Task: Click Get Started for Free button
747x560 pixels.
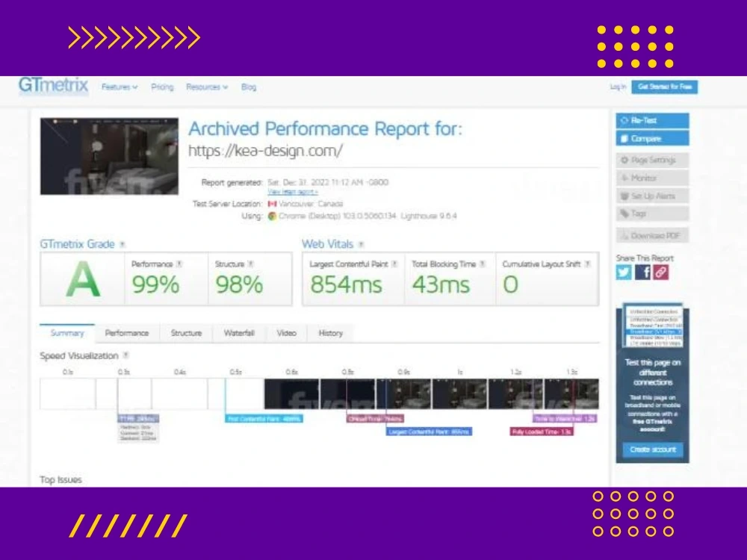Action: click(x=665, y=87)
